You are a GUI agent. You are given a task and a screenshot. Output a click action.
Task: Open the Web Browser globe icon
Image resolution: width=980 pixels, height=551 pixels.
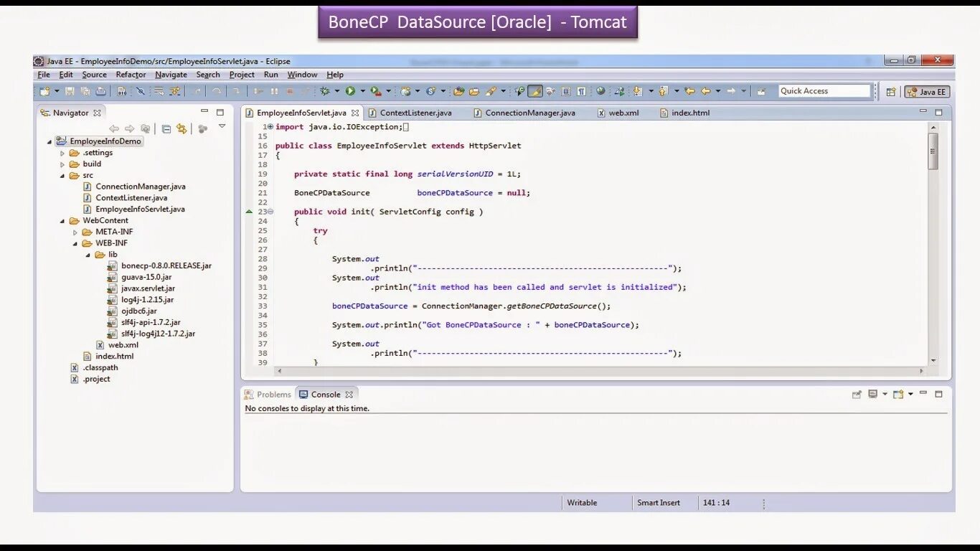coord(600,91)
